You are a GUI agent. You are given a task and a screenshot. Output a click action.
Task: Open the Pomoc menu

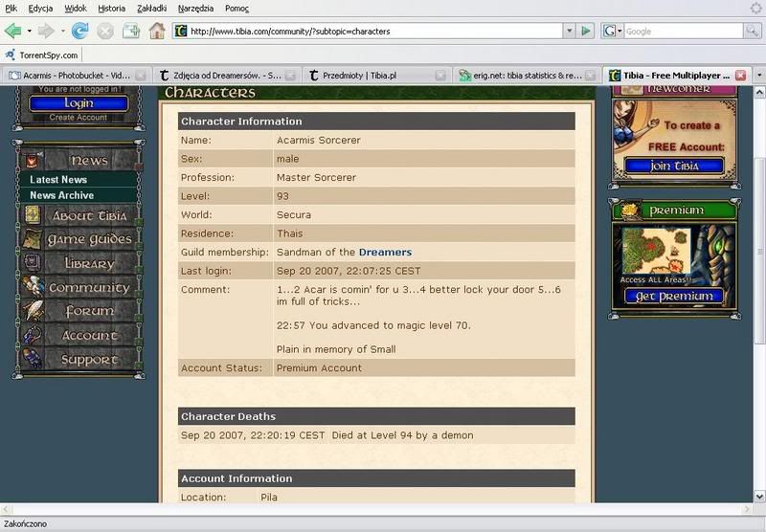pos(237,9)
